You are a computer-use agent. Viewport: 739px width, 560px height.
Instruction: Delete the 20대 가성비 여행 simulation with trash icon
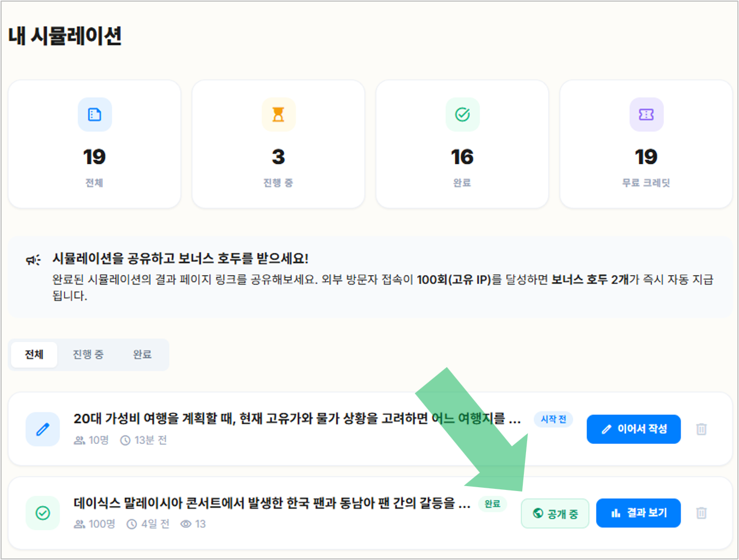point(701,429)
